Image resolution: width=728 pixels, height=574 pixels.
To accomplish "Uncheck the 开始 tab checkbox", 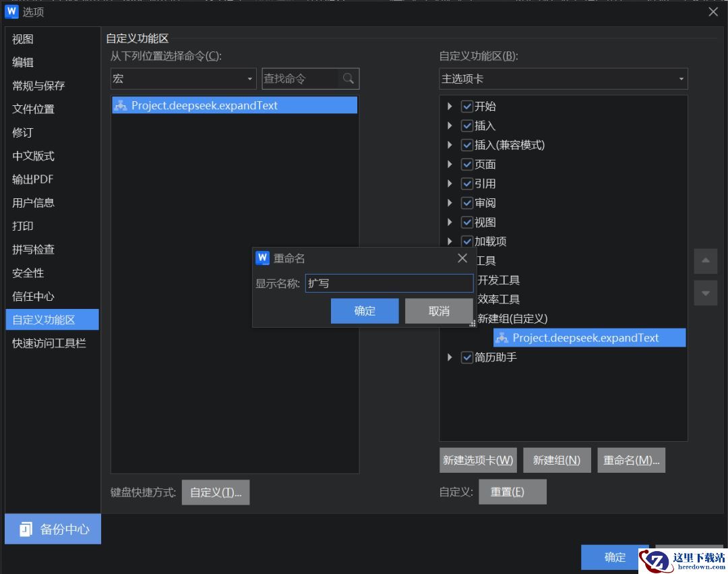I will point(467,107).
